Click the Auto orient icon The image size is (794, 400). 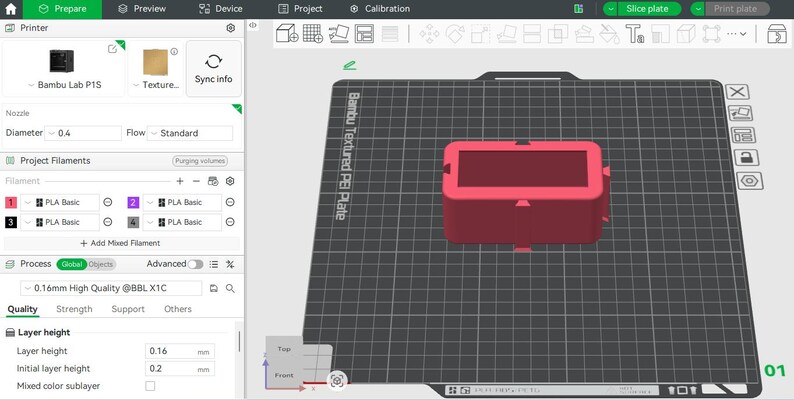(x=338, y=33)
